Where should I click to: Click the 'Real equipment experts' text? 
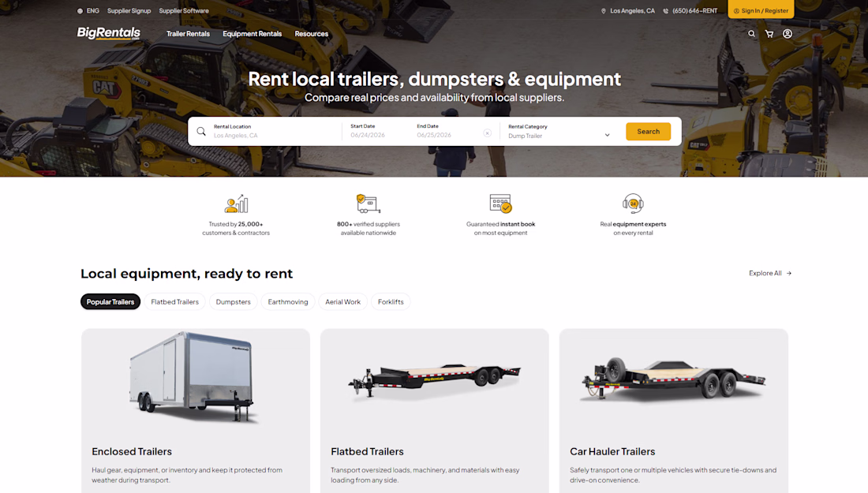click(x=633, y=224)
